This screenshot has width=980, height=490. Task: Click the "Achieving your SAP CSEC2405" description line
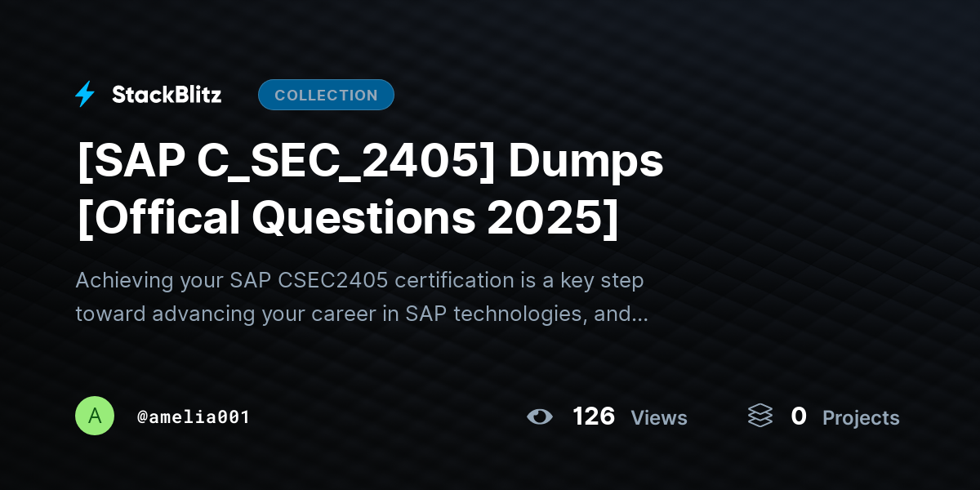pyautogui.click(x=245, y=281)
